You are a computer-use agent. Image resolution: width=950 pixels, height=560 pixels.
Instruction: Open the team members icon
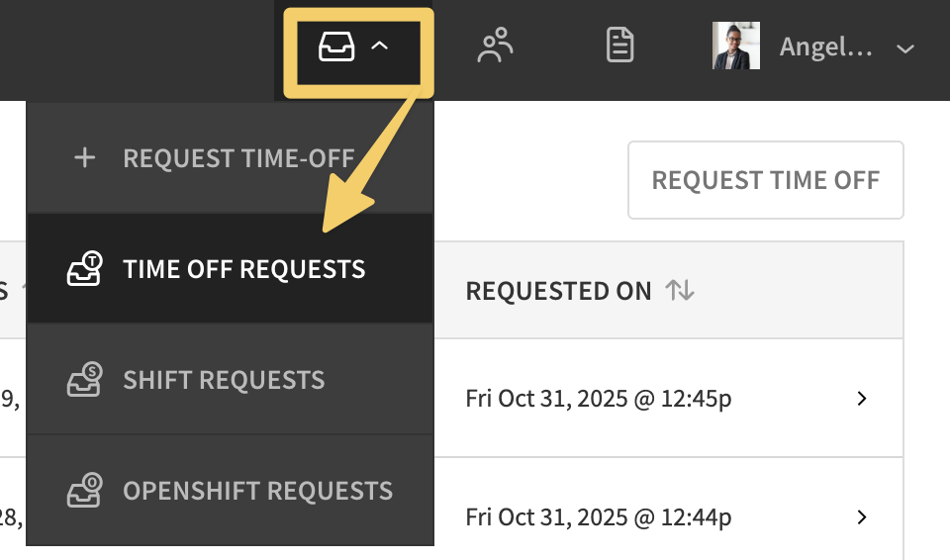point(495,47)
